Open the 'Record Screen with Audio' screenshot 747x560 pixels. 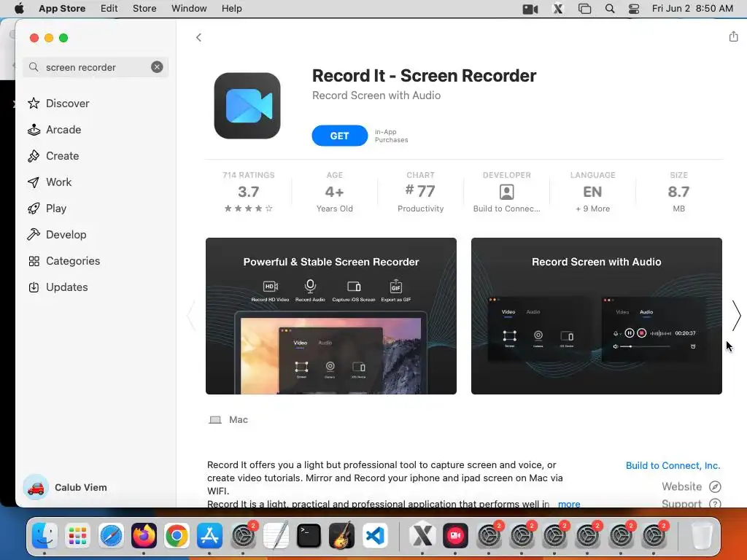pos(597,316)
